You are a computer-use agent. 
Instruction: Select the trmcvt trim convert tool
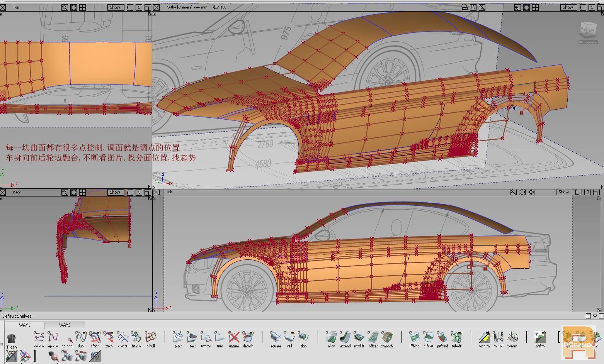(206, 340)
